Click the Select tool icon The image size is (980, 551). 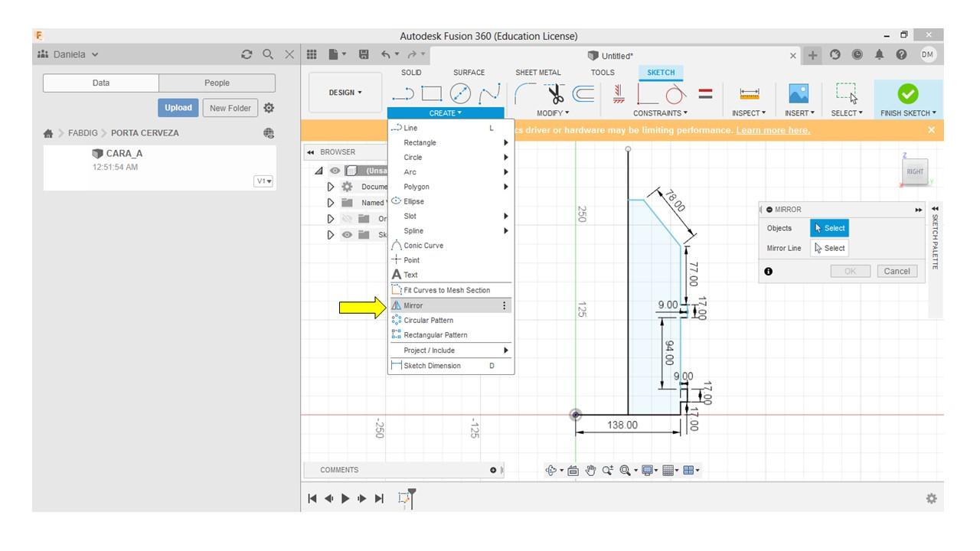click(x=847, y=93)
